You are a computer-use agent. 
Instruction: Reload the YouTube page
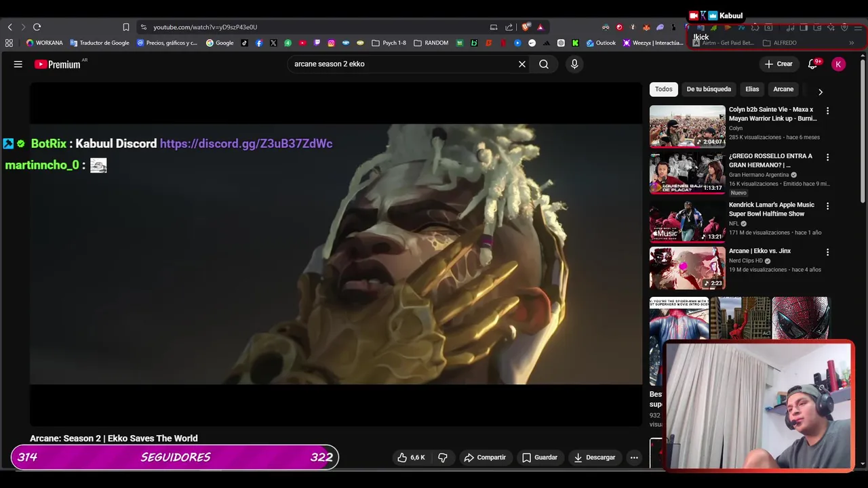click(37, 27)
